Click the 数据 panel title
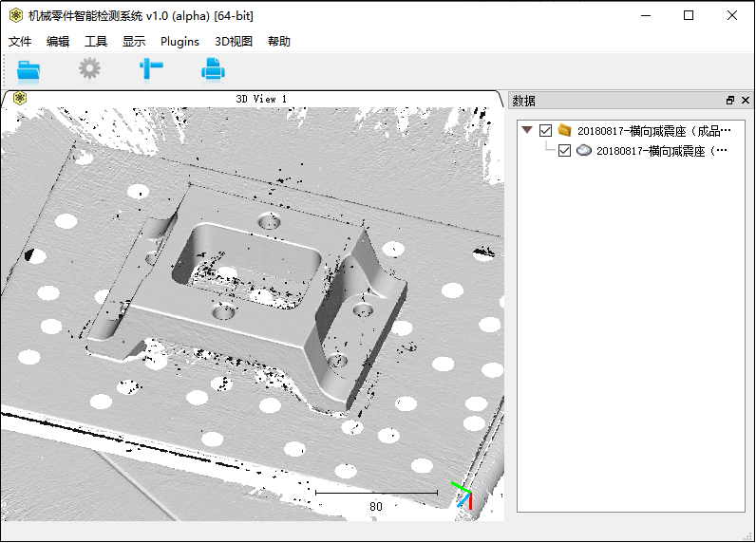Screen dimensions: 756x543 tap(523, 101)
